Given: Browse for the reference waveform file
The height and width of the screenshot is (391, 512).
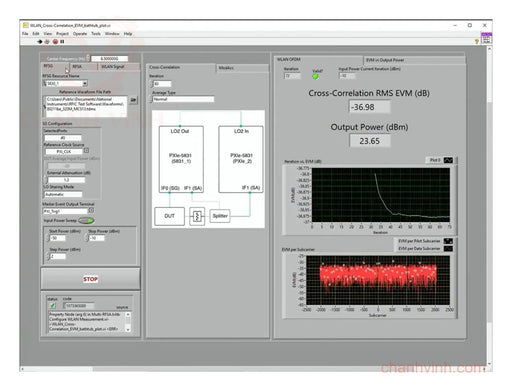Looking at the screenshot, I should click(133, 100).
